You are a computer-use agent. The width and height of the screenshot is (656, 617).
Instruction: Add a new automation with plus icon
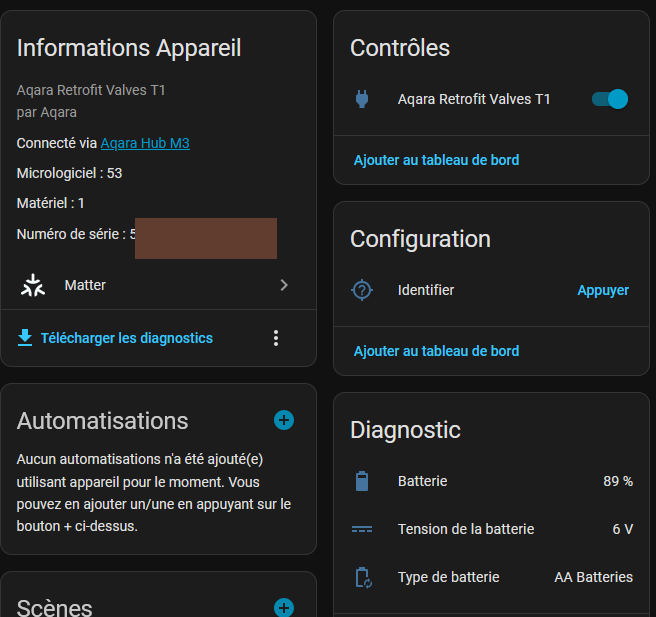(284, 420)
